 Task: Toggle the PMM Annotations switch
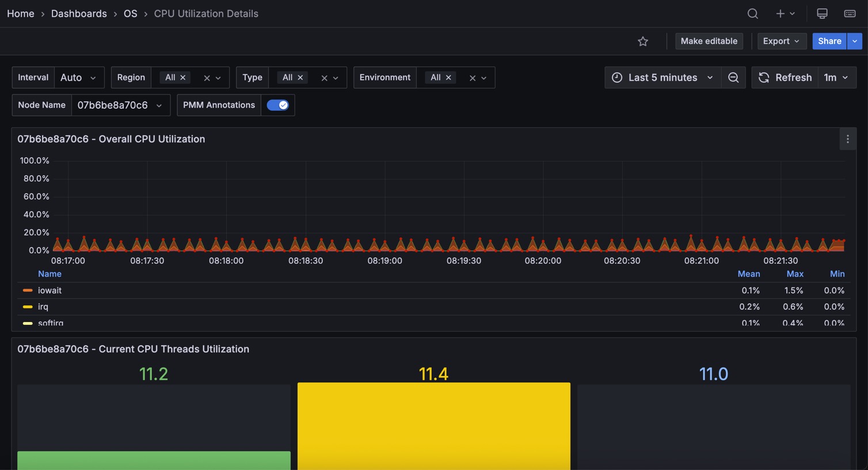coord(277,105)
